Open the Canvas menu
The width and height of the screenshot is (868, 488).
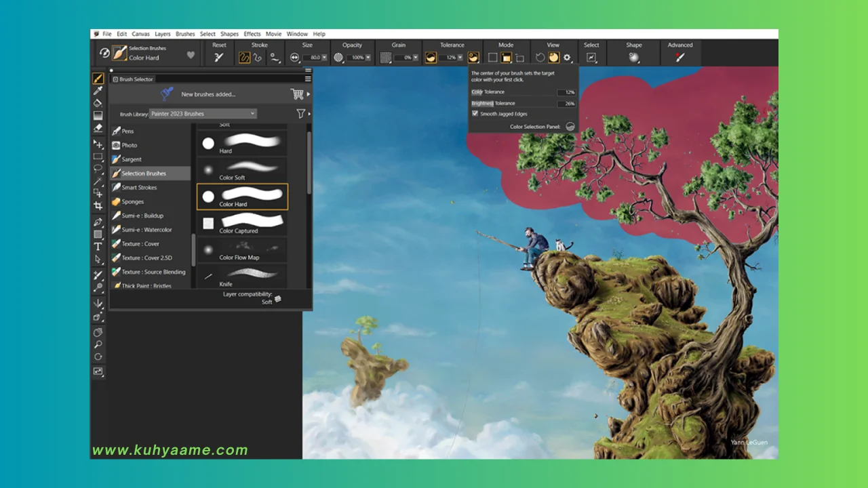point(141,34)
